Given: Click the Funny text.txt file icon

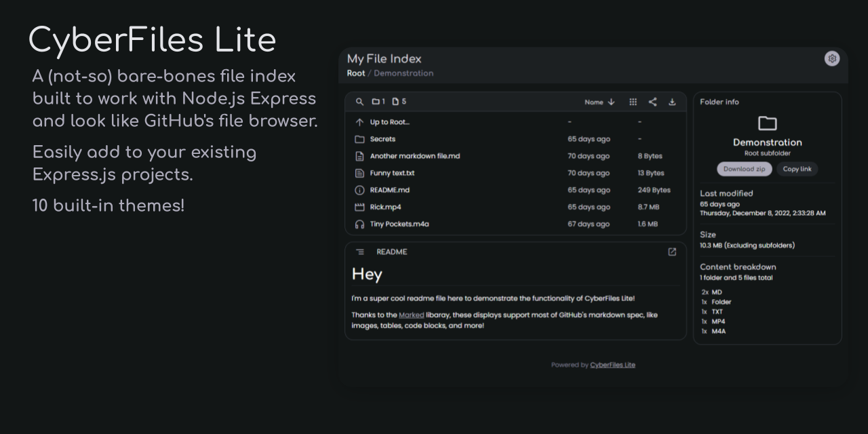Looking at the screenshot, I should pos(359,173).
